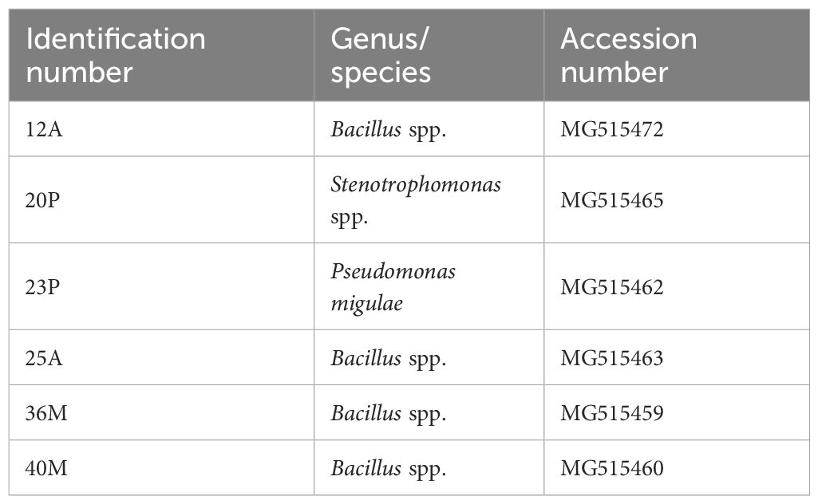818x504 pixels.
Task: Click Pseudomonas migulae species cell
Action: click(393, 287)
